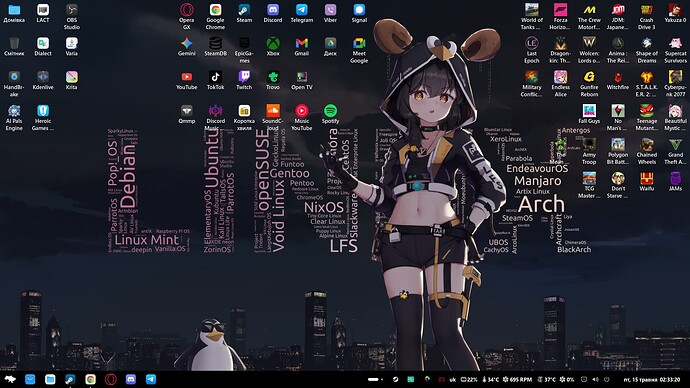690x388 pixels.
Task: Open the YouTube desktop shortcut
Action: [x=187, y=81]
